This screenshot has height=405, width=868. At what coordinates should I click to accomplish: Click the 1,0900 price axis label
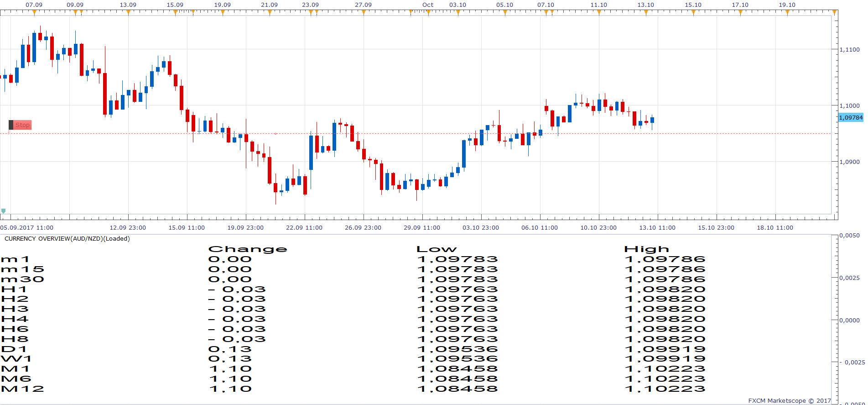849,162
